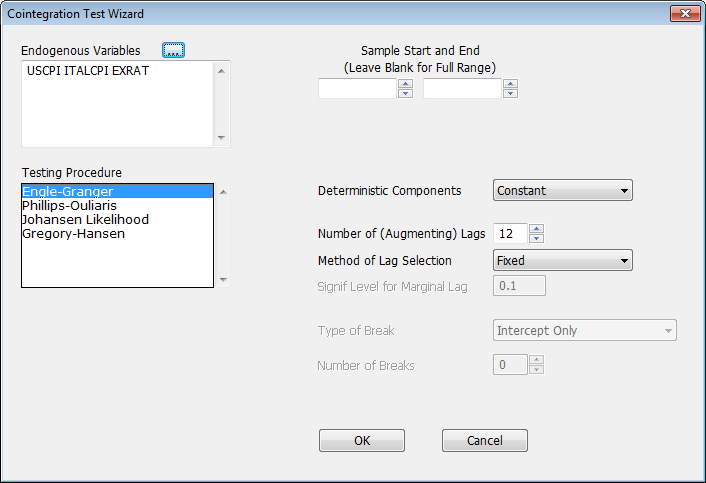The image size is (706, 483).
Task: Increase the sample end spinner value
Action: coord(510,84)
